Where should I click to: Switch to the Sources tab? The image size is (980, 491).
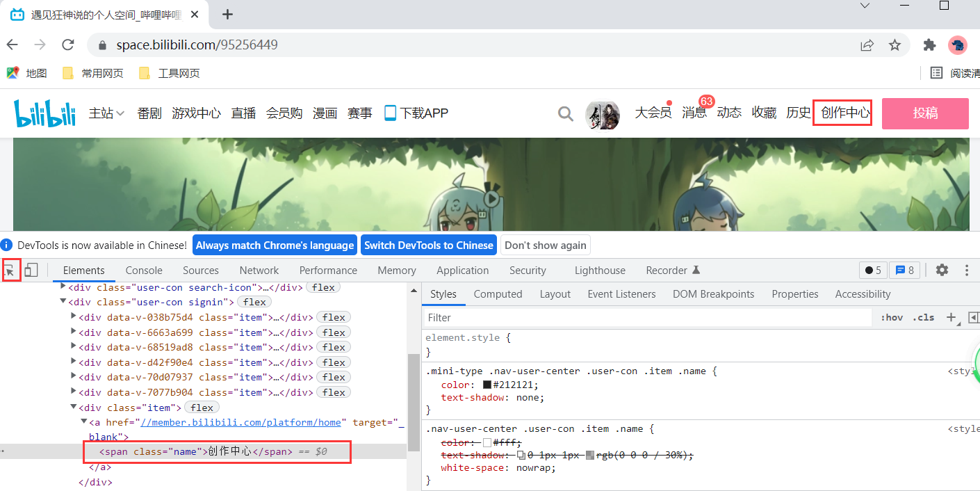201,271
